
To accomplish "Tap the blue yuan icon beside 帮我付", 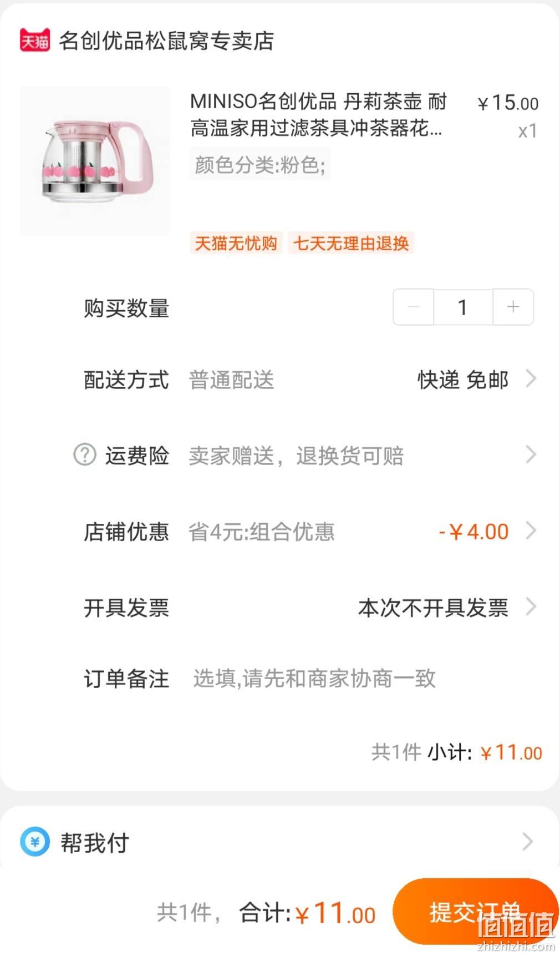I will (x=35, y=842).
